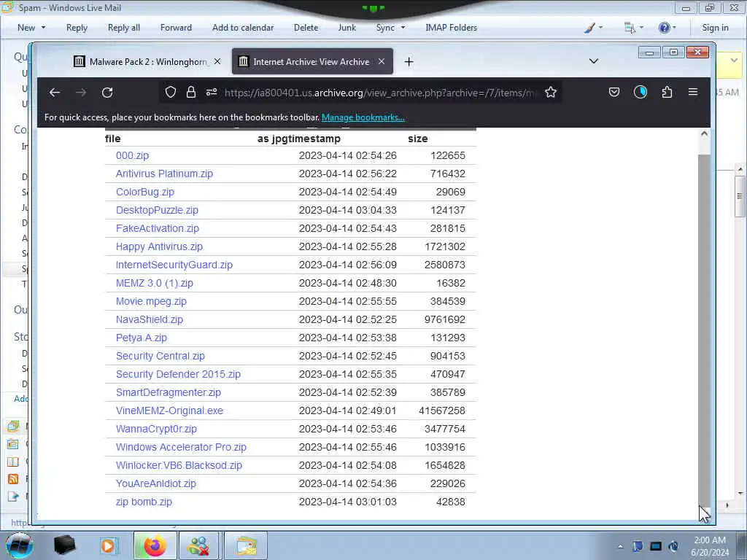Screen dimensions: 747x560
Task: Click Reply in Windows Live Mail toolbar
Action: point(77,28)
